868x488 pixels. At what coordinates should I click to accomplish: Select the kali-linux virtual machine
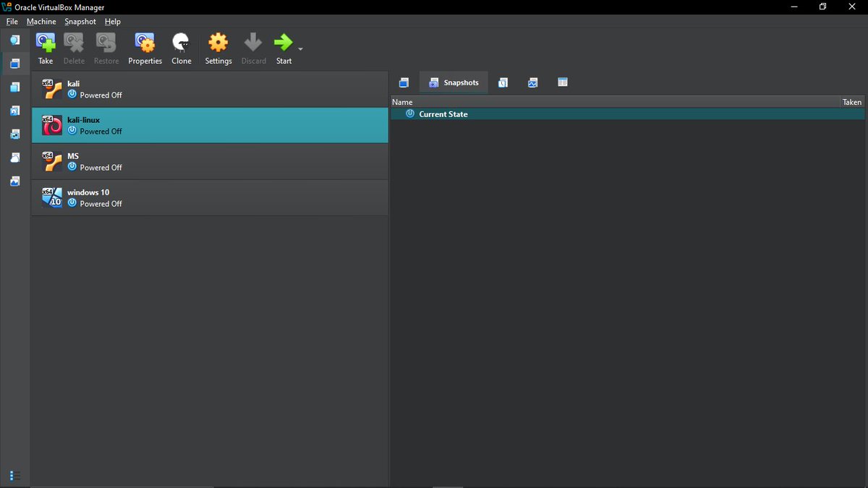[x=210, y=125]
